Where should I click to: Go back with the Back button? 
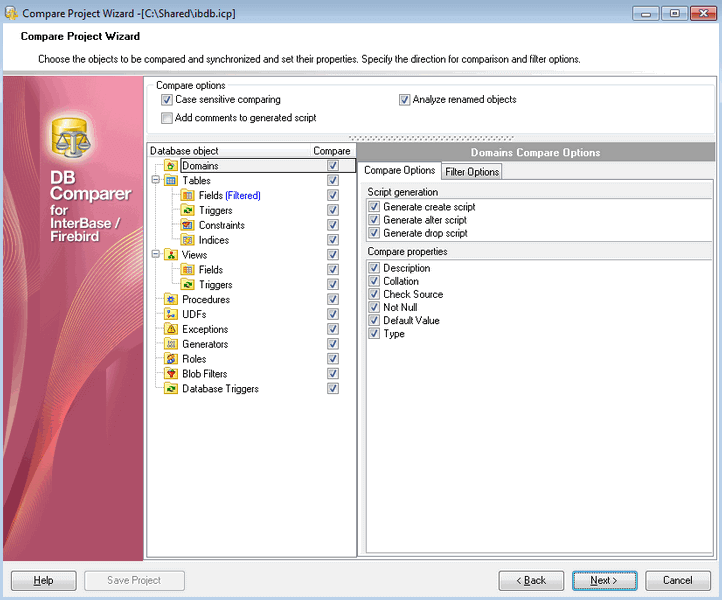pyautogui.click(x=531, y=580)
